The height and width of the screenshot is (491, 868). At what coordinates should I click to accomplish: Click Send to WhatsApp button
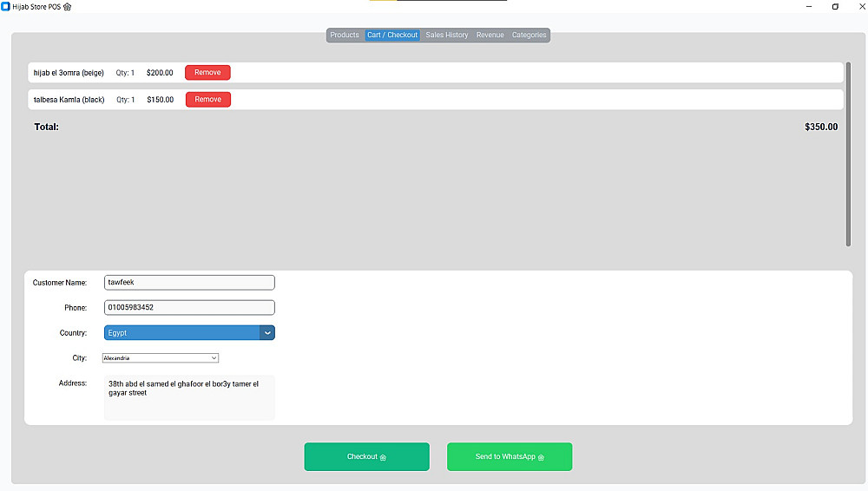[510, 456]
